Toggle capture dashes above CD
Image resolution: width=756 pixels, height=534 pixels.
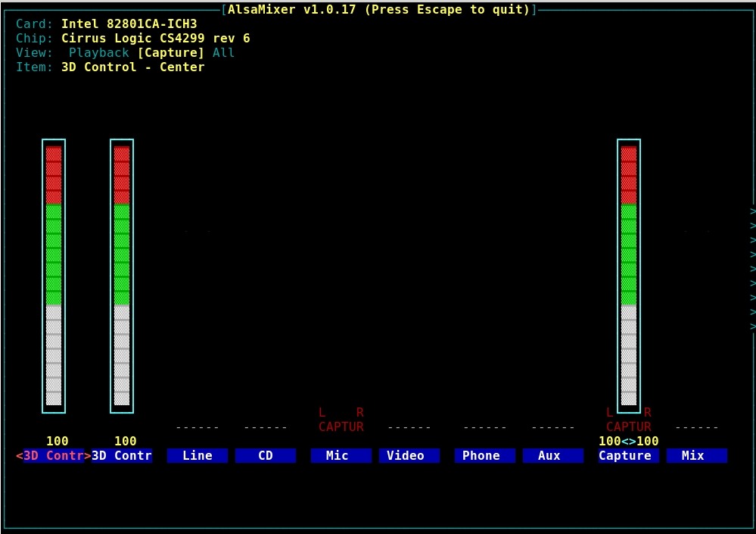(265, 427)
